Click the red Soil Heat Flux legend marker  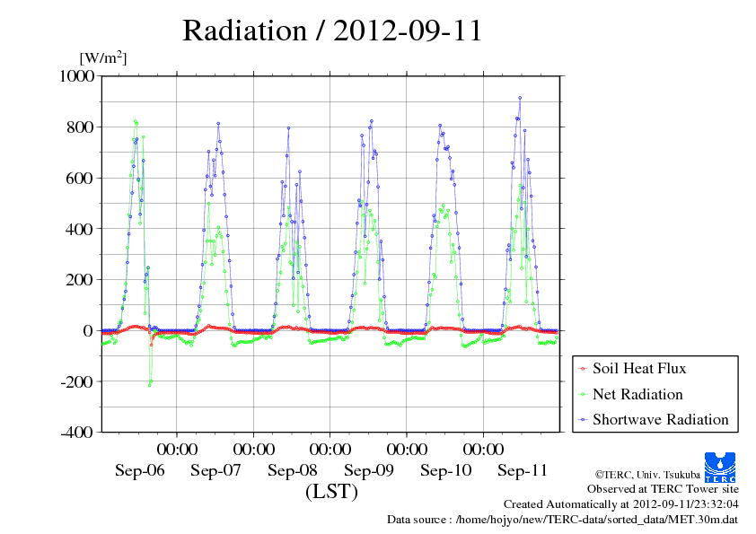(x=583, y=369)
